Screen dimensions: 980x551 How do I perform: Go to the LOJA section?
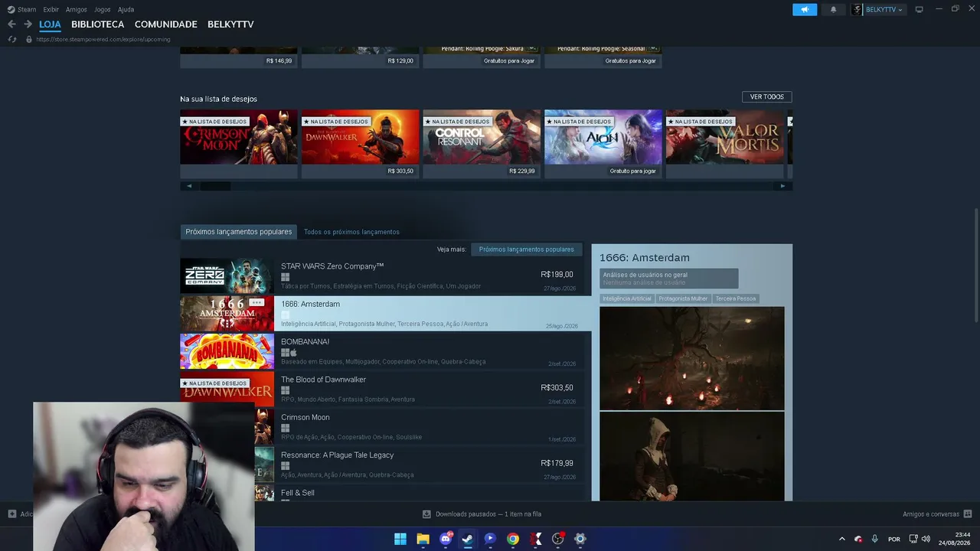(x=50, y=24)
